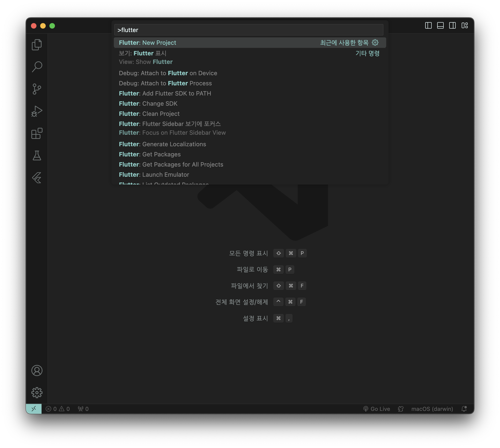The width and height of the screenshot is (500, 448).
Task: Open the Accounts icon
Action: point(37,370)
